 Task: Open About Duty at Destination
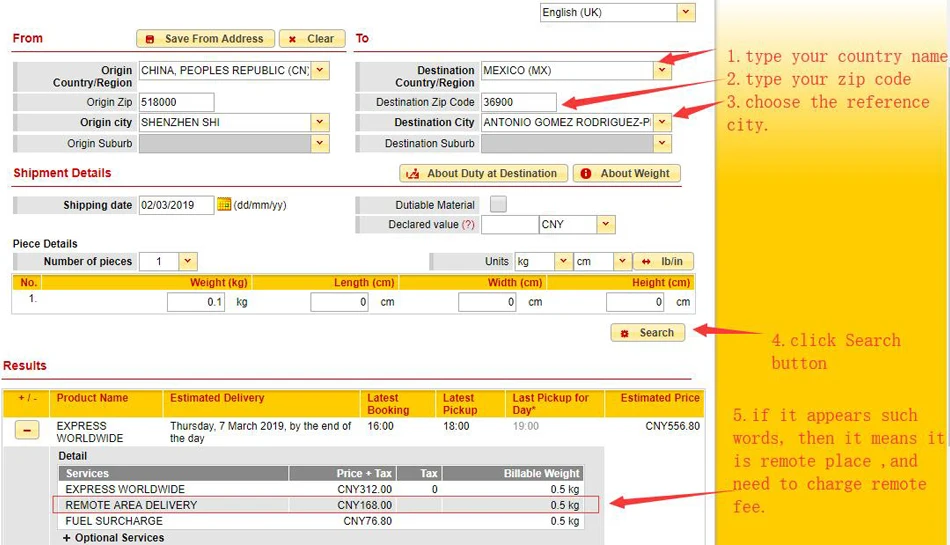coord(483,174)
